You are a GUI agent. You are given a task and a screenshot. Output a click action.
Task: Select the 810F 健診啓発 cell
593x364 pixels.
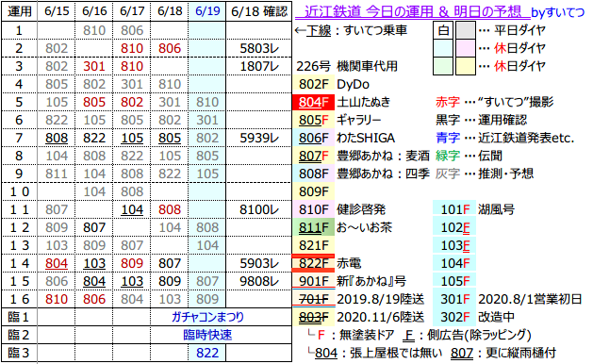pyautogui.click(x=314, y=209)
